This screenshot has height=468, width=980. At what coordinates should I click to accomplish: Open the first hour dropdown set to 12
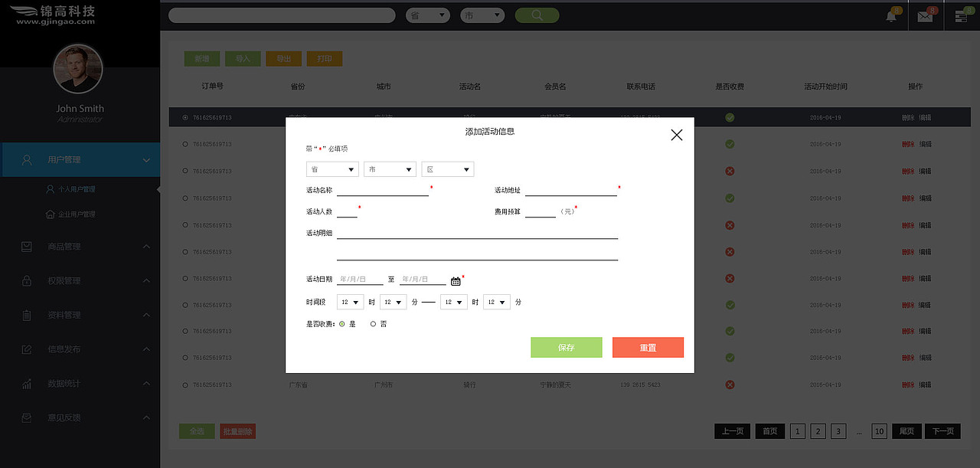click(x=349, y=302)
